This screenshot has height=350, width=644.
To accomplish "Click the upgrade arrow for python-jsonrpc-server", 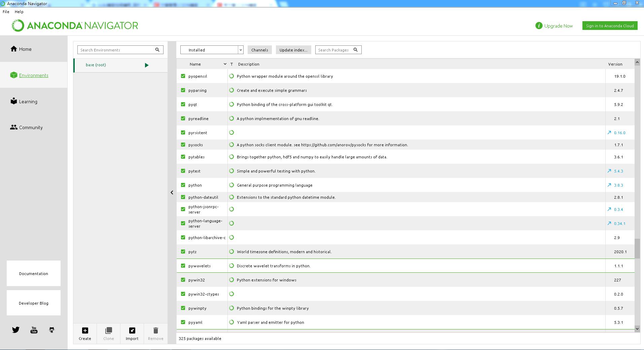I will click(x=609, y=209).
